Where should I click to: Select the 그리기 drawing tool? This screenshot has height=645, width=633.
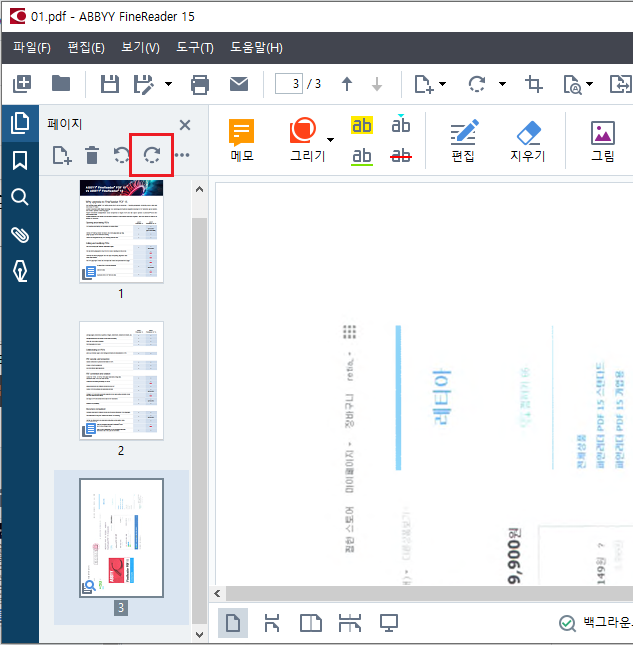point(308,140)
